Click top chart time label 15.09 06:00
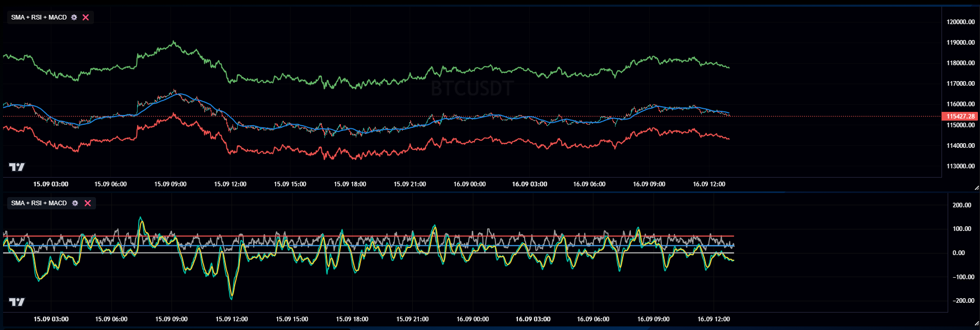The image size is (980, 330). tap(110, 184)
